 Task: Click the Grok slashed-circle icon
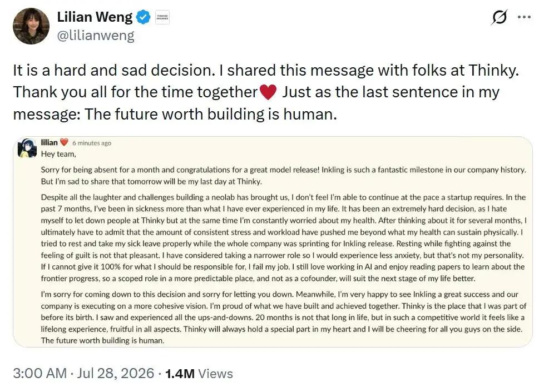(x=499, y=17)
